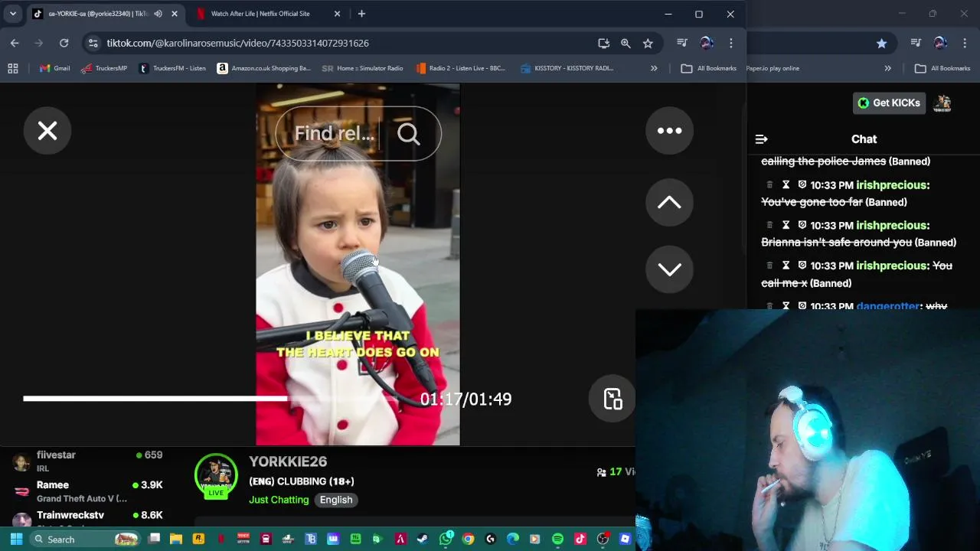Open the Amazon.co.uk Shopping bookmark
The image size is (980, 551).
[264, 68]
